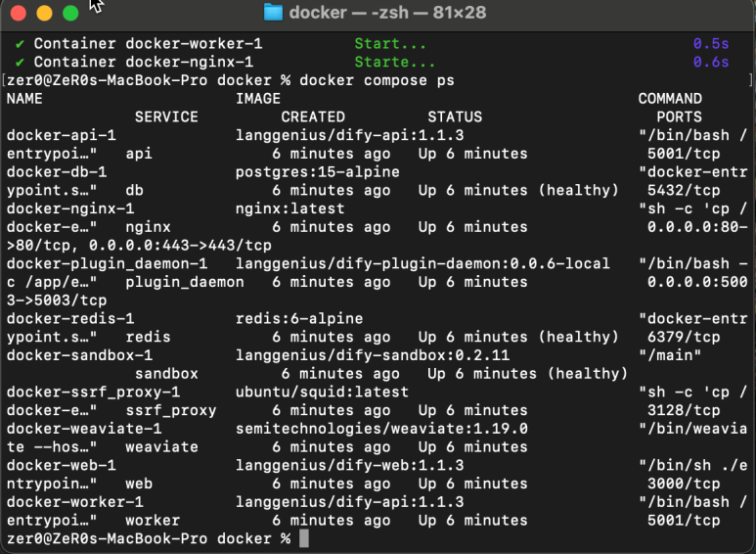Click service name 'web'
Screen dimensions: 756x554
(139, 484)
